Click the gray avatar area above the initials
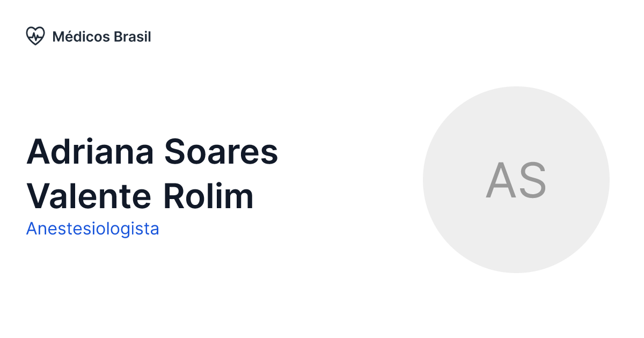This screenshot has width=644, height=338. (516, 123)
